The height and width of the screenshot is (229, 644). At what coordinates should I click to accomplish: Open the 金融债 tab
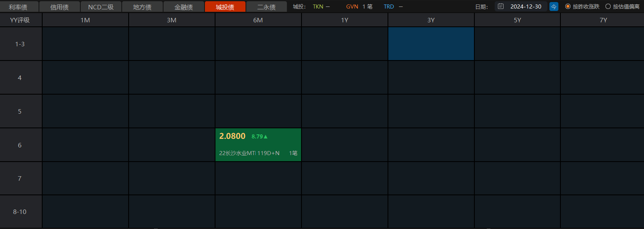183,7
